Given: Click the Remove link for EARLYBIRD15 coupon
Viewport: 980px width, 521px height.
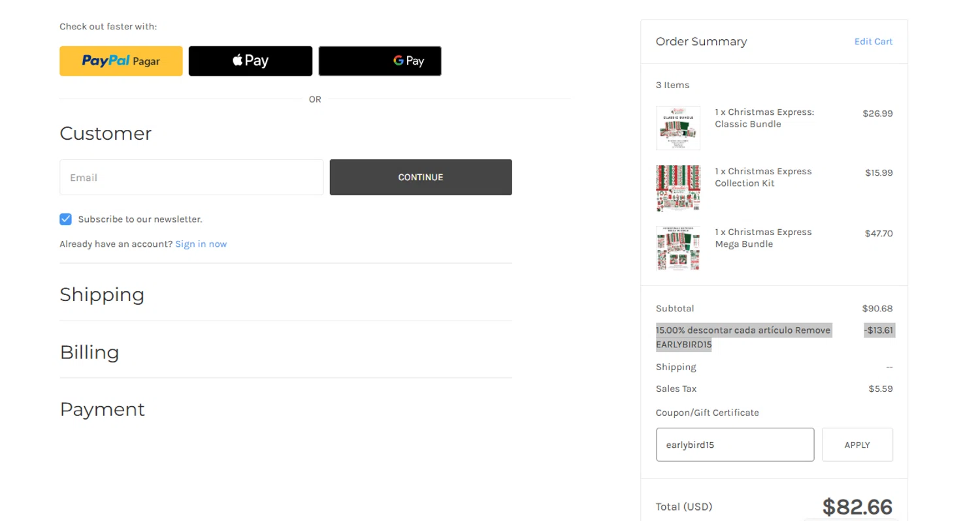Looking at the screenshot, I should (813, 330).
